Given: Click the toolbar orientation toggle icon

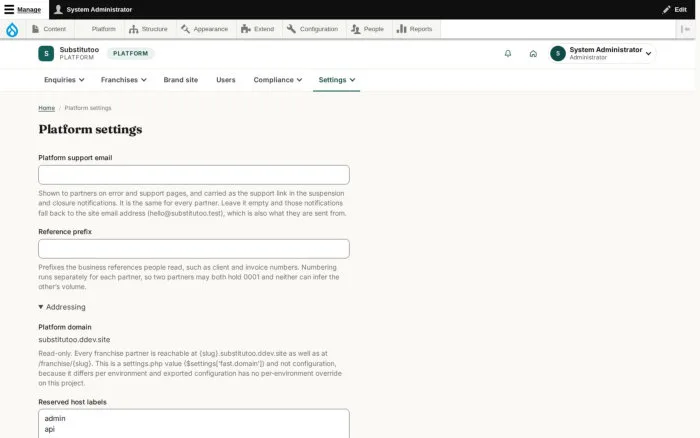Looking at the screenshot, I should coord(685,29).
